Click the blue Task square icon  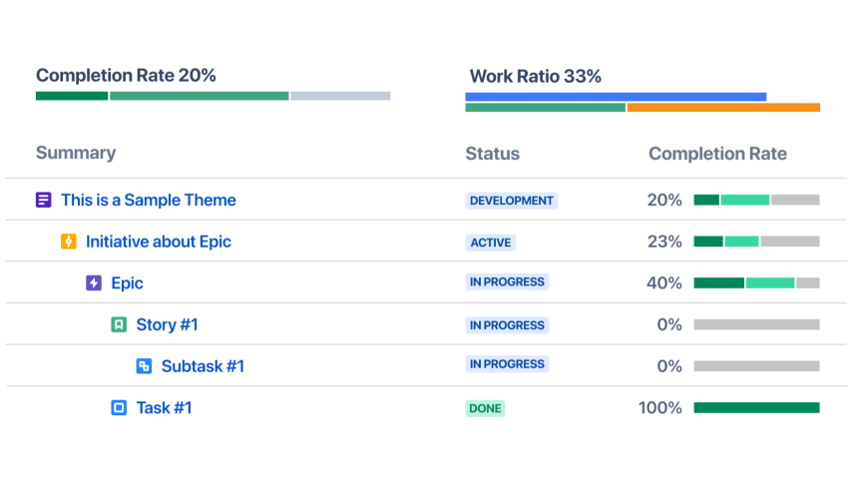pyautogui.click(x=119, y=408)
